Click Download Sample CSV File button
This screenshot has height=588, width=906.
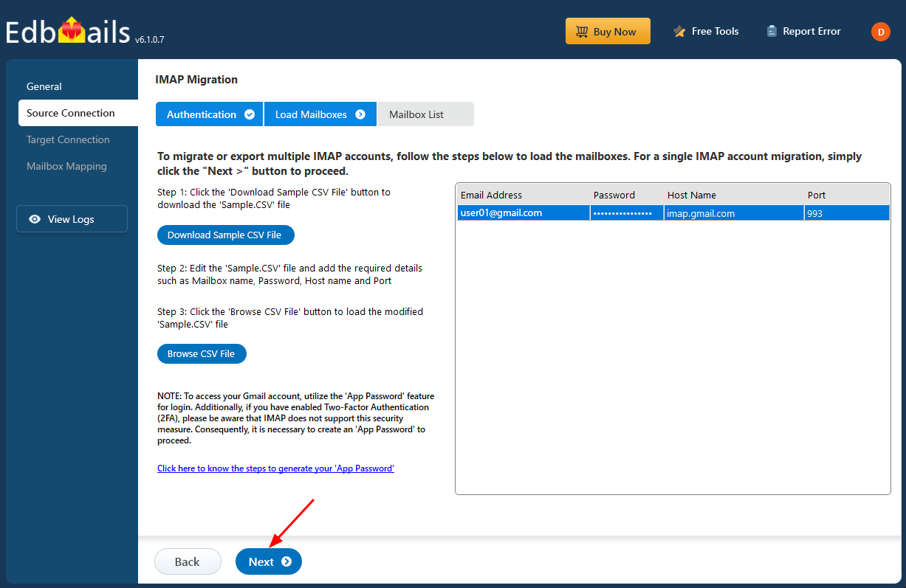(224, 235)
